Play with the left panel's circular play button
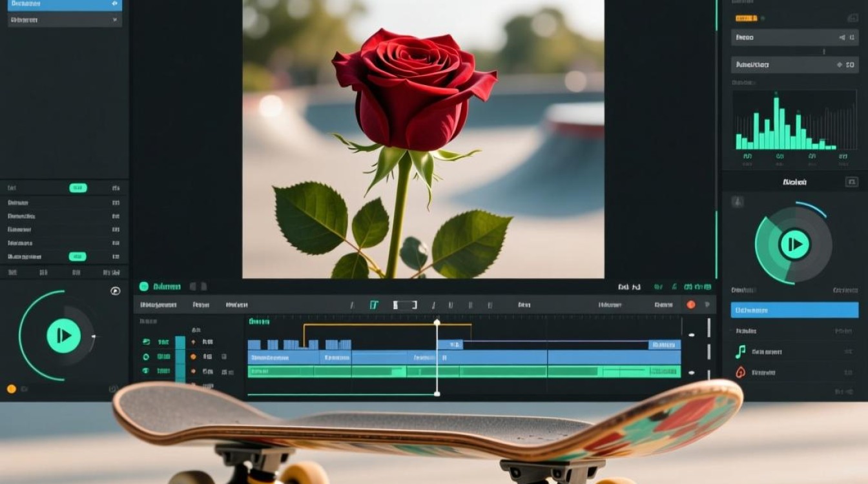This screenshot has width=868, height=484. [63, 336]
